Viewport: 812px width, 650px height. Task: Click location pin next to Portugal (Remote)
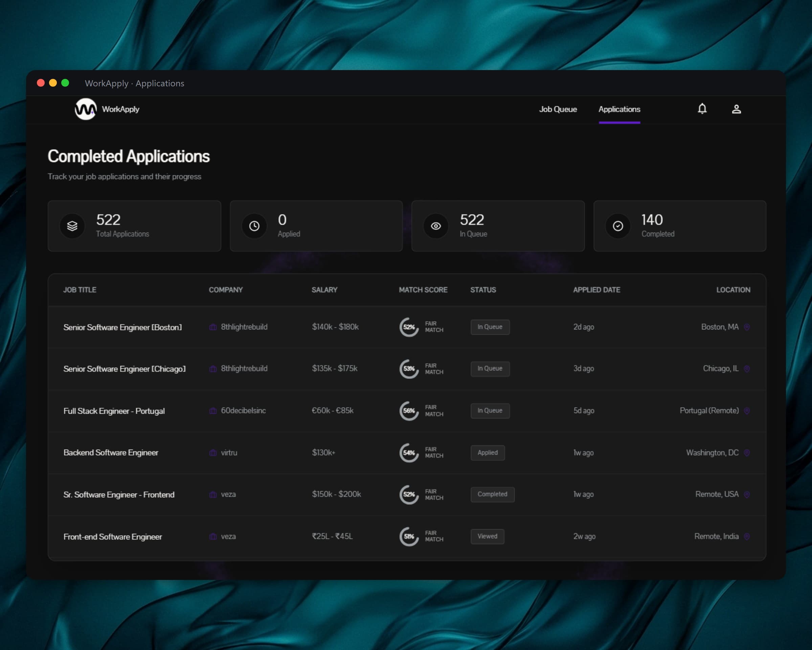pos(746,411)
